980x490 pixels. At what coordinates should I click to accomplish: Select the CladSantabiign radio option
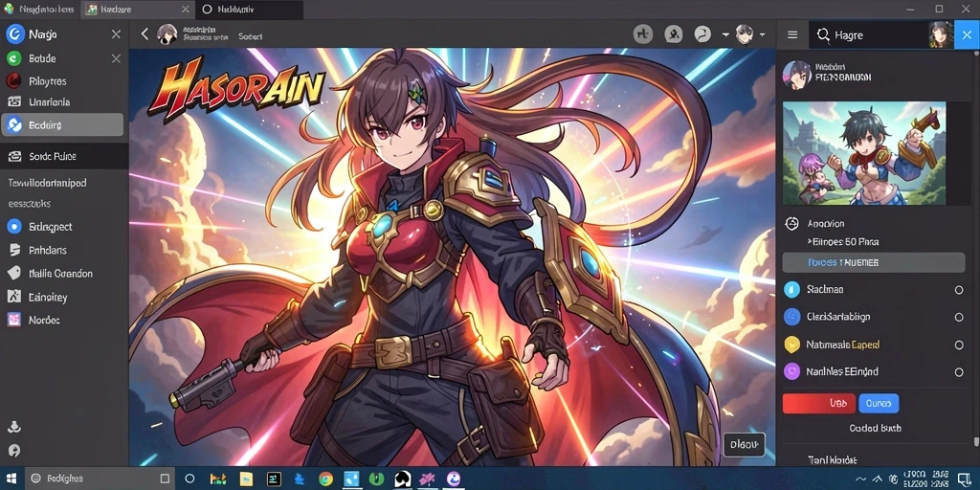pos(959,318)
